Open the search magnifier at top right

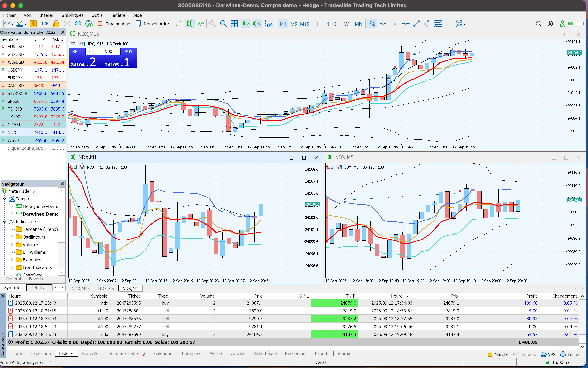(538, 24)
